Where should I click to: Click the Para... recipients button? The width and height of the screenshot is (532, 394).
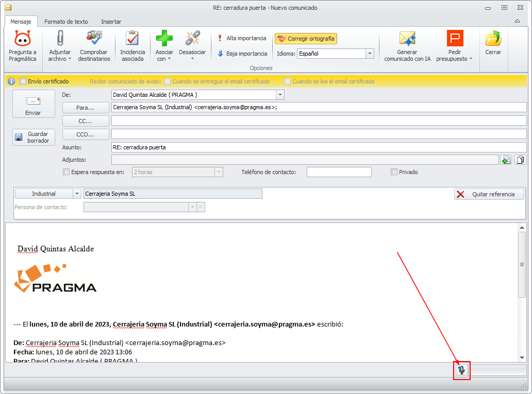pyautogui.click(x=86, y=108)
